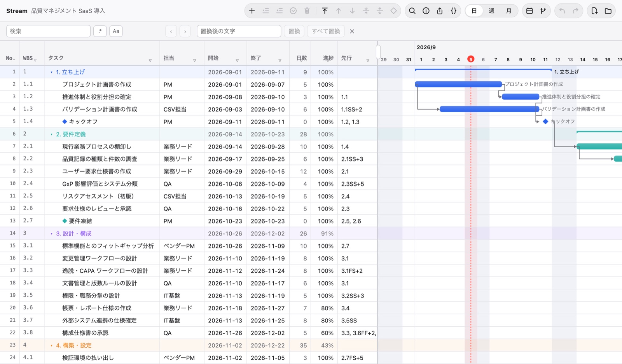Open the 担当 column filter
The height and width of the screenshot is (364, 622).
coord(195,61)
